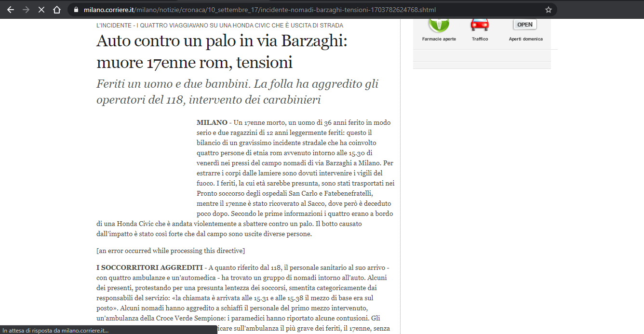Click the browser forward arrow
Image resolution: width=644 pixels, height=334 pixels.
coord(26,10)
